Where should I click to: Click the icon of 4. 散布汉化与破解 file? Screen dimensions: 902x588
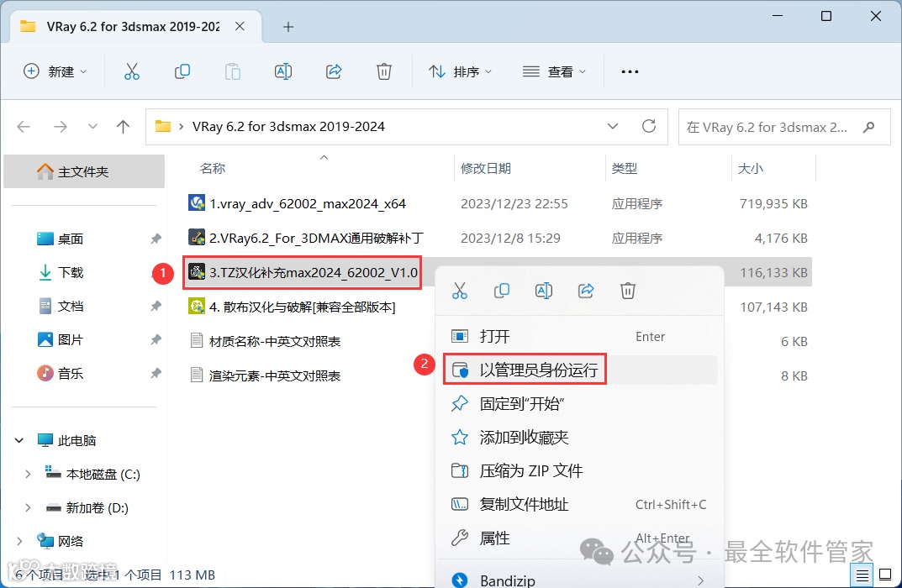click(197, 307)
